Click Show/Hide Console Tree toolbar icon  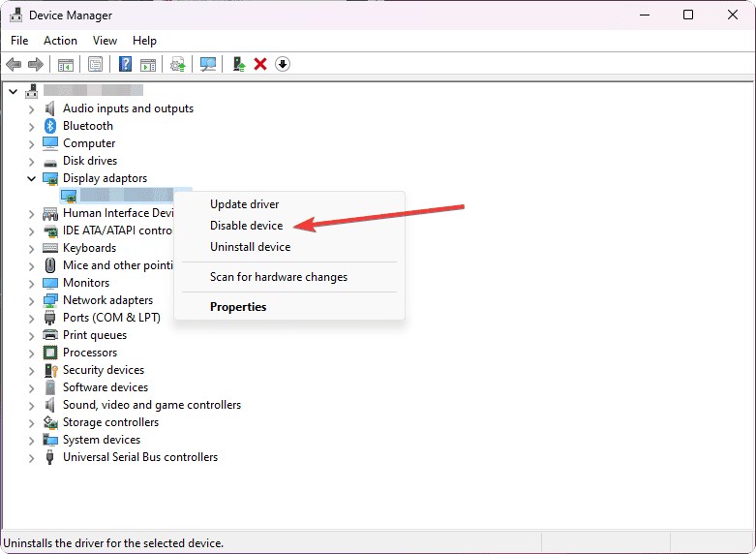(66, 64)
